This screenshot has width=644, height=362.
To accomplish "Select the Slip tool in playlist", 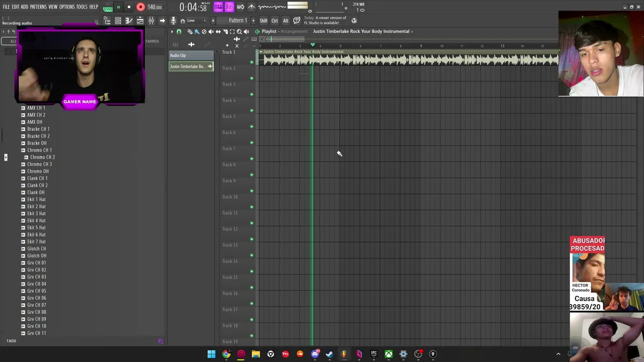I will (218, 32).
